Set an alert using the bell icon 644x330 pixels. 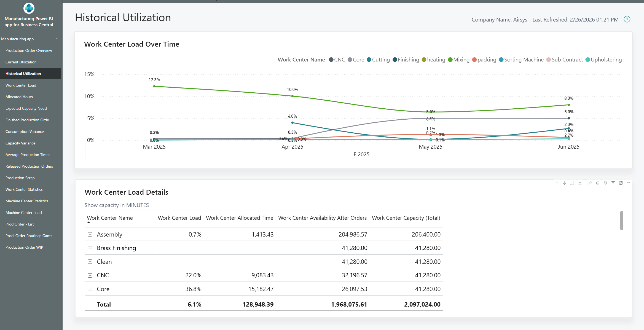pos(605,183)
